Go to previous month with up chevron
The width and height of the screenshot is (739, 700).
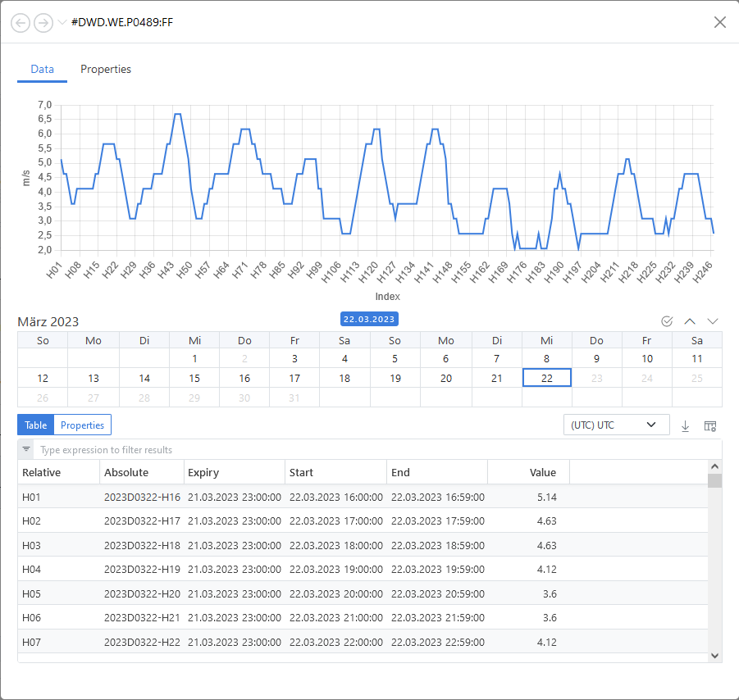[x=690, y=321]
